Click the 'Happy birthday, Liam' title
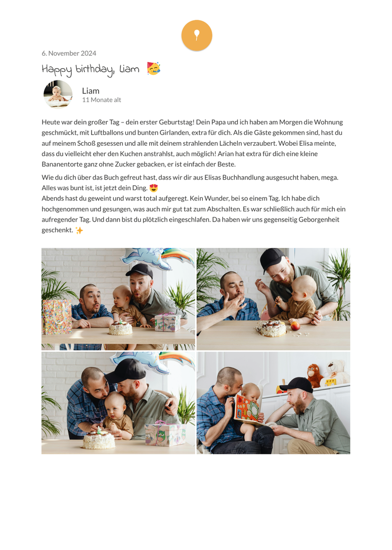Screen dimensions: 392x550 tap(91, 69)
